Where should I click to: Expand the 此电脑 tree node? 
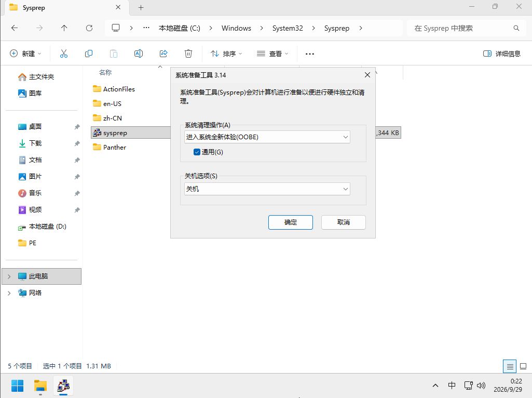(x=9, y=276)
